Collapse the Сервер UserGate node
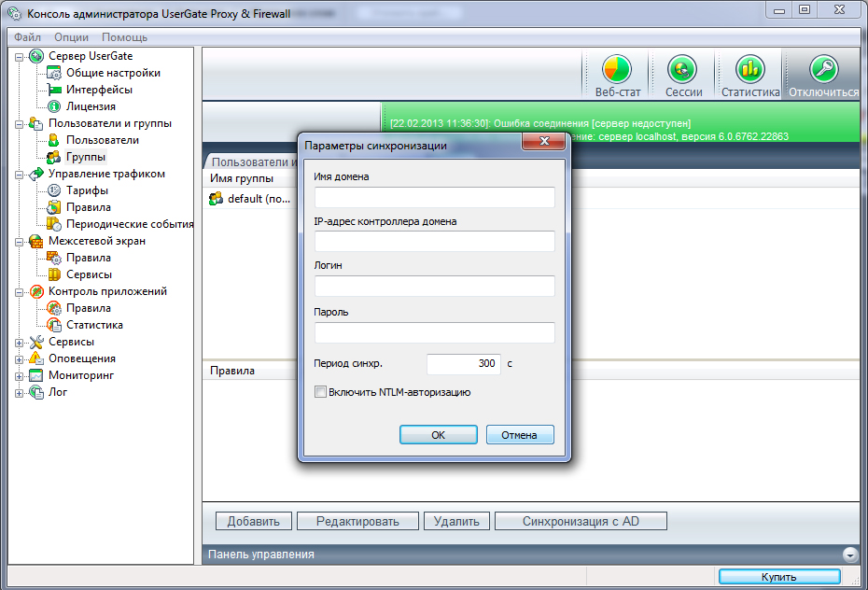868x590 pixels. 19,57
